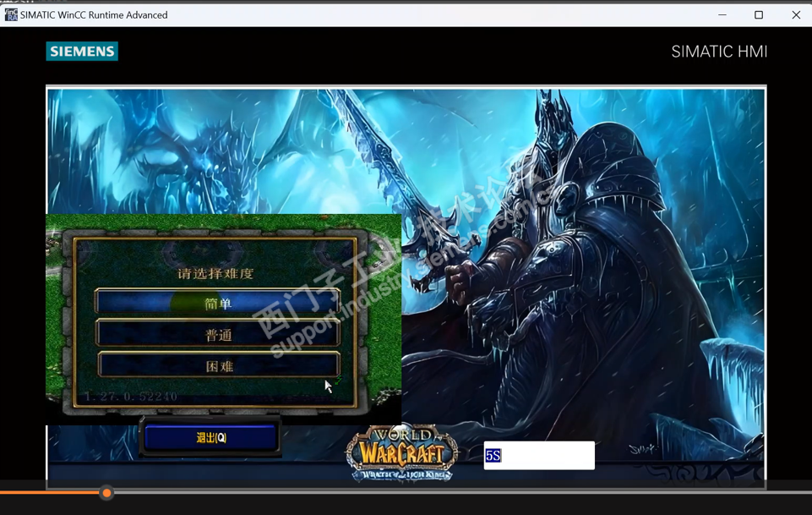Minimize the WinCC Runtime window

point(722,15)
